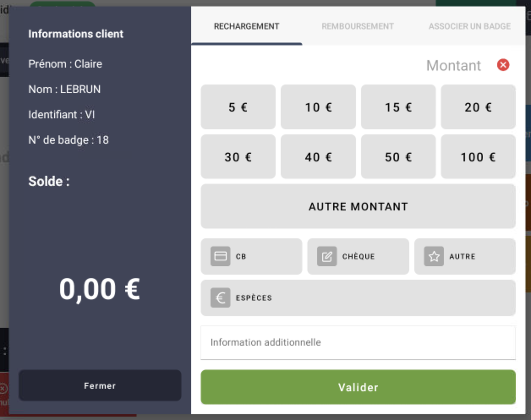Pick the 15 € recharge amount
The width and height of the screenshot is (531, 420).
pos(398,107)
